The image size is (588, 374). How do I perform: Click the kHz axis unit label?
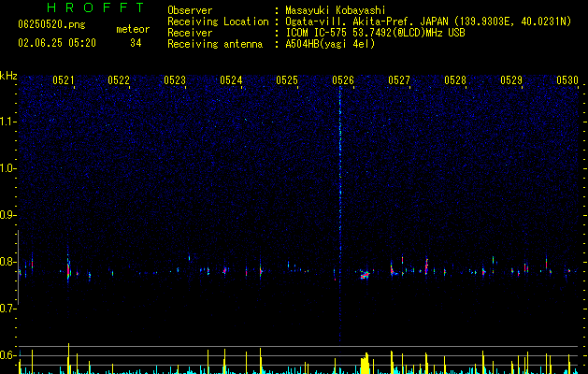(8, 76)
